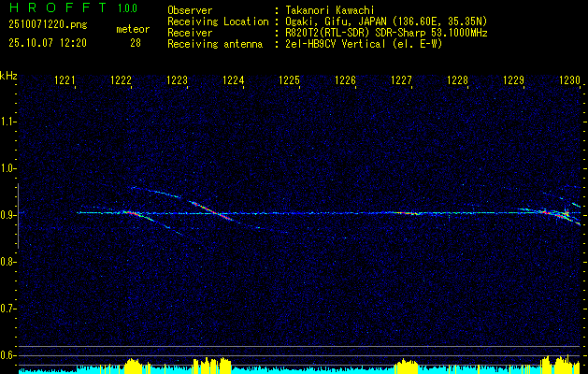The image size is (588, 374).
Task: Click the 0.8 kHz axis label
Action: 7,262
